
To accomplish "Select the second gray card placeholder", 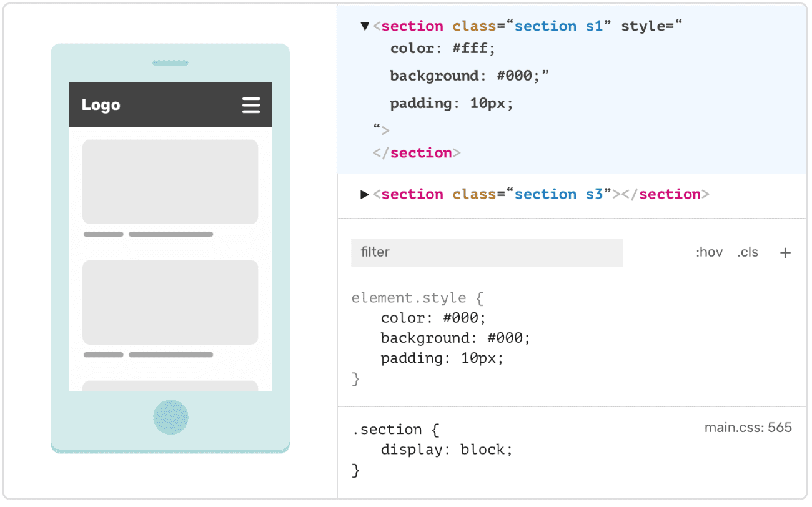I will point(170,302).
